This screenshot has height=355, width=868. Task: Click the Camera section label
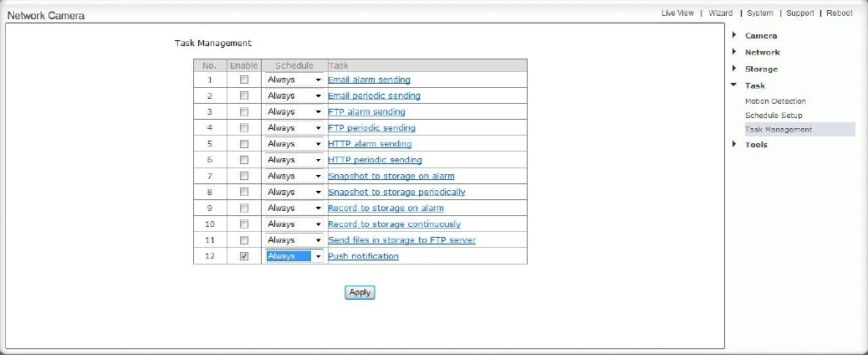click(x=761, y=35)
